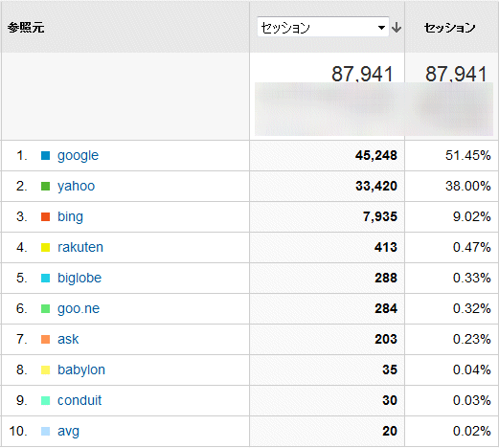Select the session count 33,420
Viewport: 499px width, 448px height.
coord(376,187)
